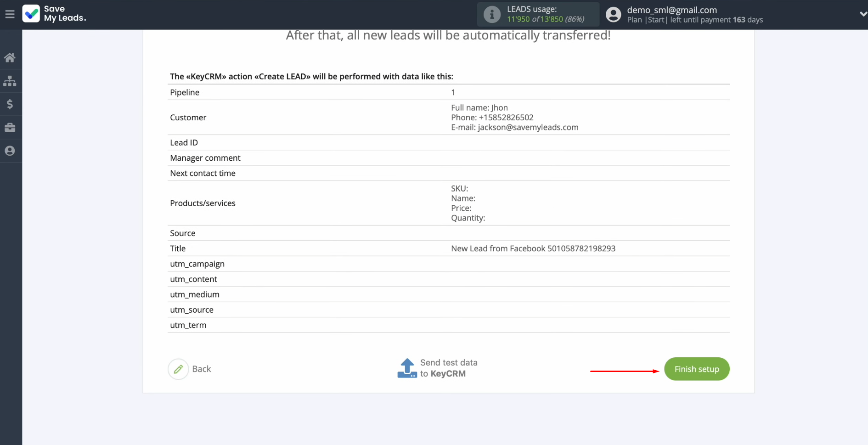Image resolution: width=868 pixels, height=445 pixels.
Task: Open the briefcase services icon
Action: click(x=10, y=128)
